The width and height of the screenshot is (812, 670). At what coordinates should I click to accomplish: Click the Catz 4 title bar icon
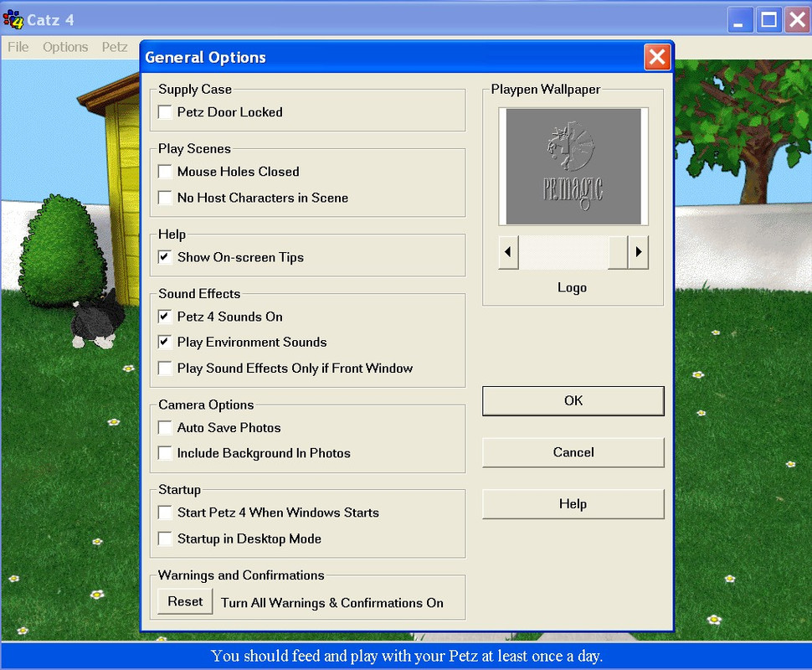coord(13,20)
